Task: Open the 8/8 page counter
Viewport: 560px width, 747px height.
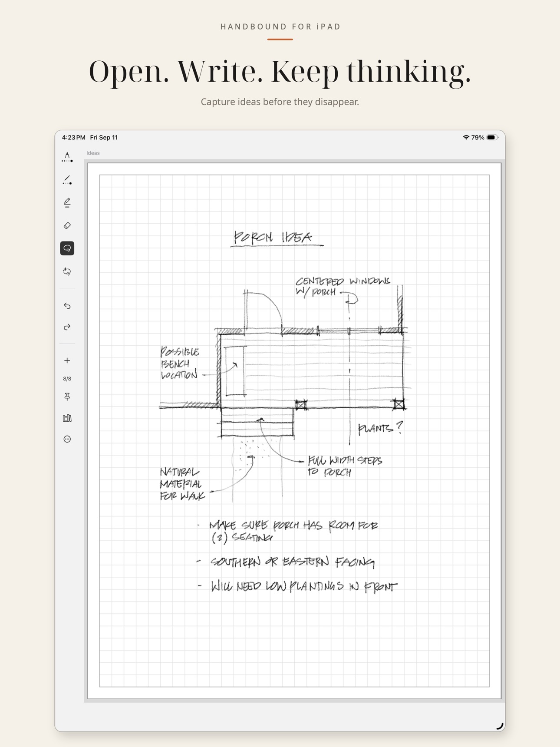Action: 67,379
